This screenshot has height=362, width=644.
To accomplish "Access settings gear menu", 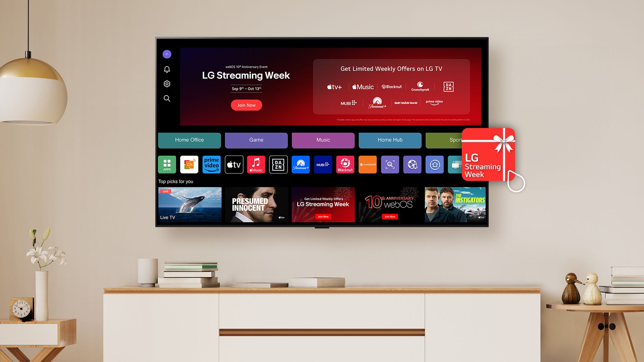I will pos(167,84).
